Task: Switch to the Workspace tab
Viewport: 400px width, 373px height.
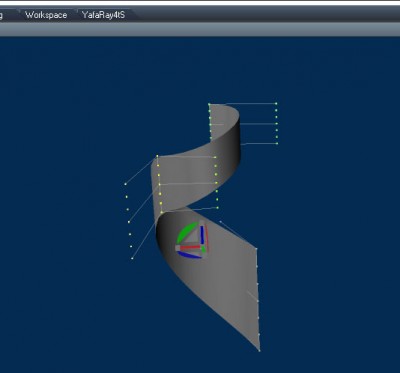Action: click(x=46, y=15)
